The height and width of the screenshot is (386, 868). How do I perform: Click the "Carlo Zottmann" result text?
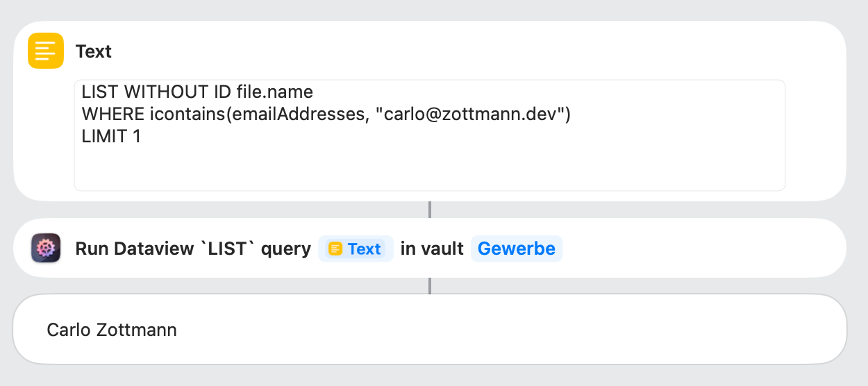(112, 330)
